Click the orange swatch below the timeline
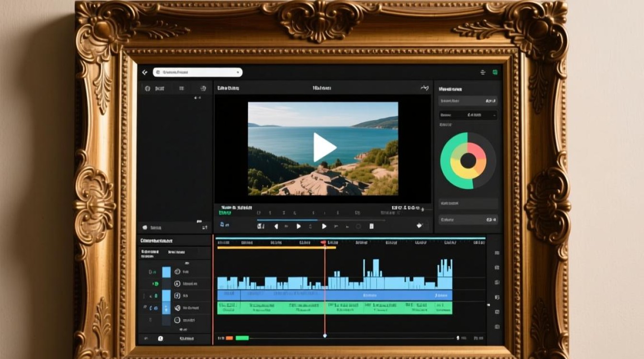 click(230, 338)
